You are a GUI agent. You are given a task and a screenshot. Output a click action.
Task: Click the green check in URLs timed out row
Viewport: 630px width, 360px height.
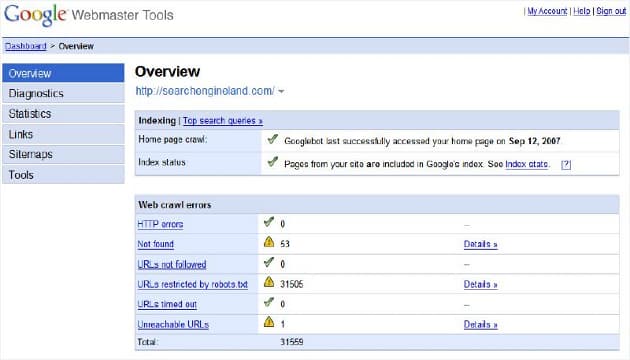269,302
